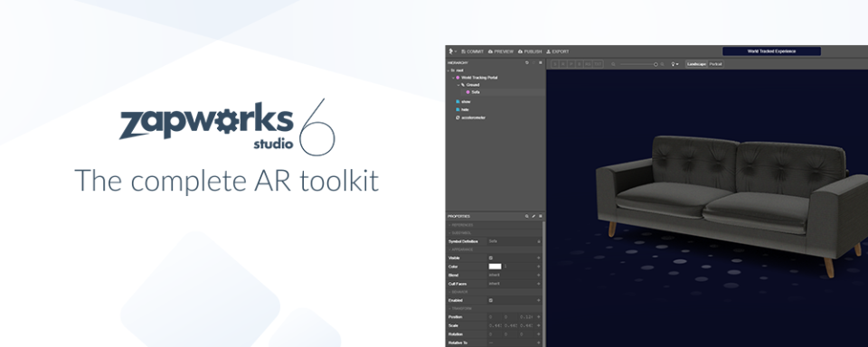Viewport: 868px width, 347px height.
Task: Click the first Rotation value field
Action: (495, 334)
